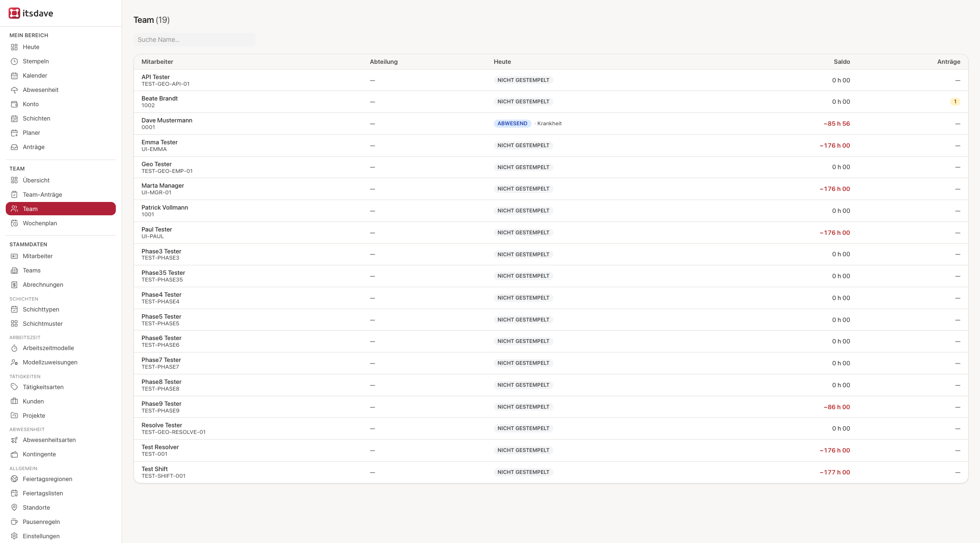The image size is (980, 543).
Task: Open the Stempeln menu entry
Action: click(61, 61)
